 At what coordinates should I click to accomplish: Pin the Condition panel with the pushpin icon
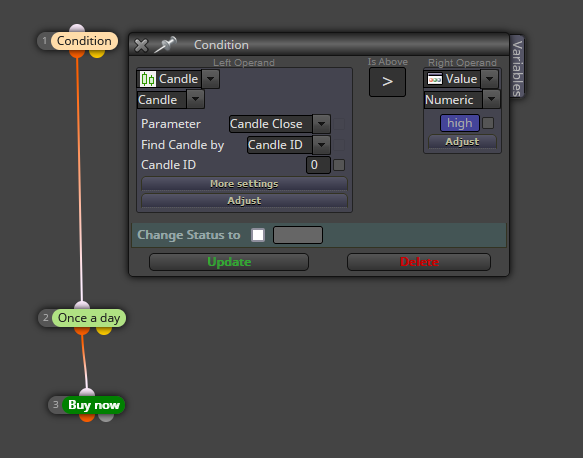tap(165, 45)
